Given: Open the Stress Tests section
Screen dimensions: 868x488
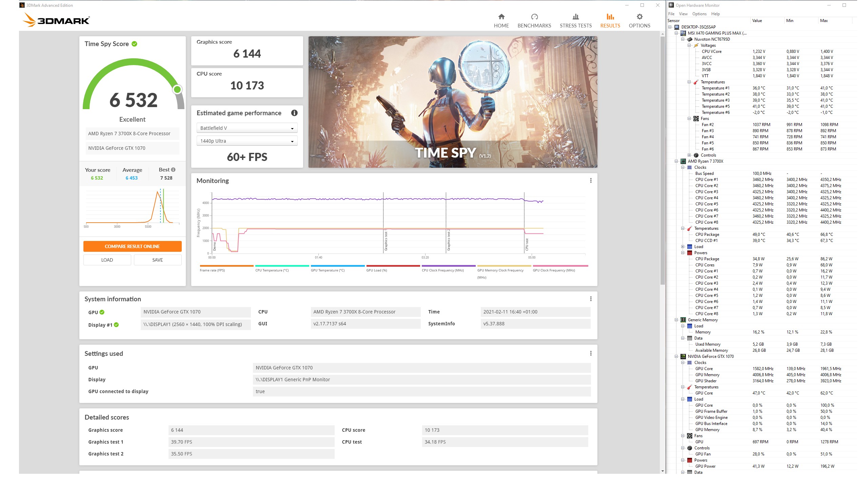Looking at the screenshot, I should click(x=575, y=20).
